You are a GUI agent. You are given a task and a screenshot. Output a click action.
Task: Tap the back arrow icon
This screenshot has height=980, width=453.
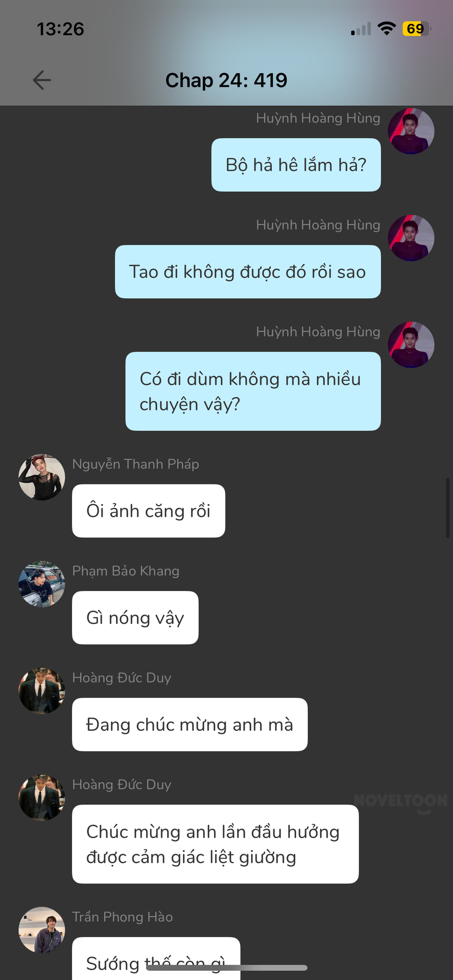click(42, 80)
